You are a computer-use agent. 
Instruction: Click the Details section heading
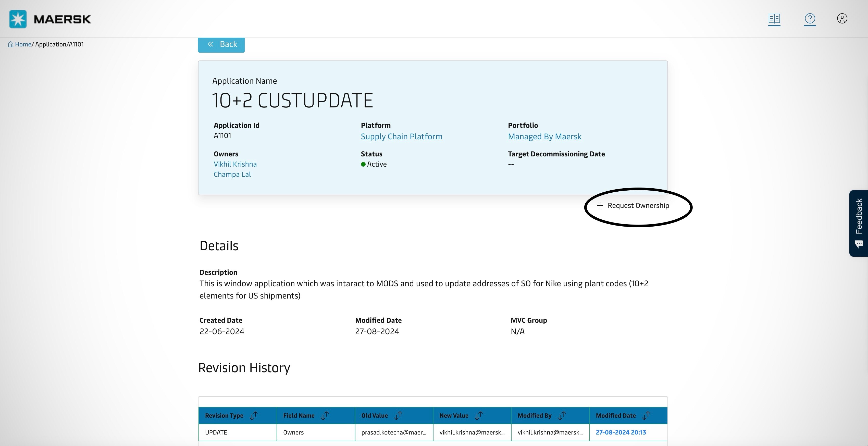[x=219, y=246]
